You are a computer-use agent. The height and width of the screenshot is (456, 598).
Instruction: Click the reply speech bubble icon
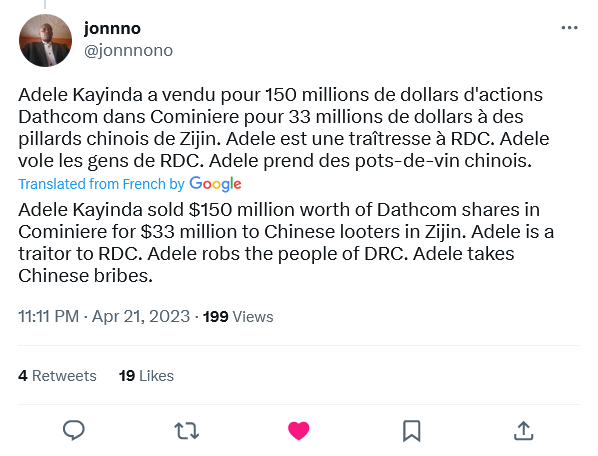pyautogui.click(x=74, y=430)
